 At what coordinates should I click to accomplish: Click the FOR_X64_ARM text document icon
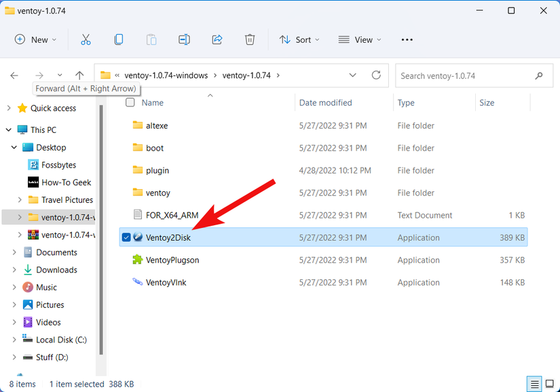[x=138, y=215]
